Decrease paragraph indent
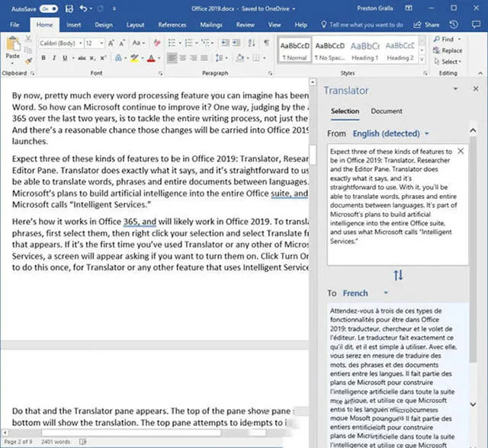 [224, 43]
